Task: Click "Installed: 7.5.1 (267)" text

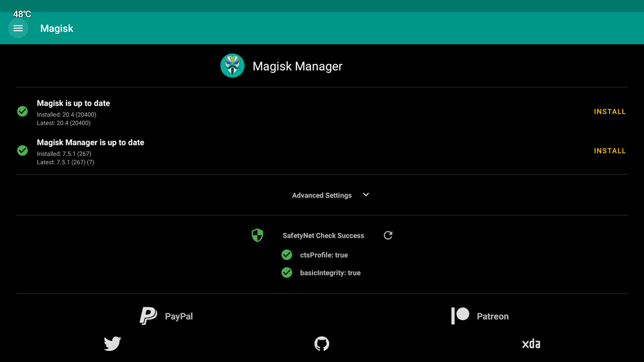Action: (x=64, y=154)
